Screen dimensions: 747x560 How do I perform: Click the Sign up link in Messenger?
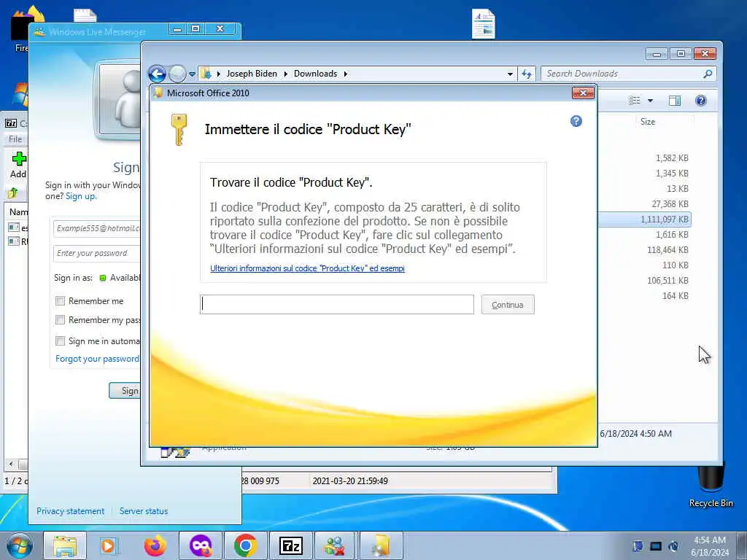(x=80, y=196)
